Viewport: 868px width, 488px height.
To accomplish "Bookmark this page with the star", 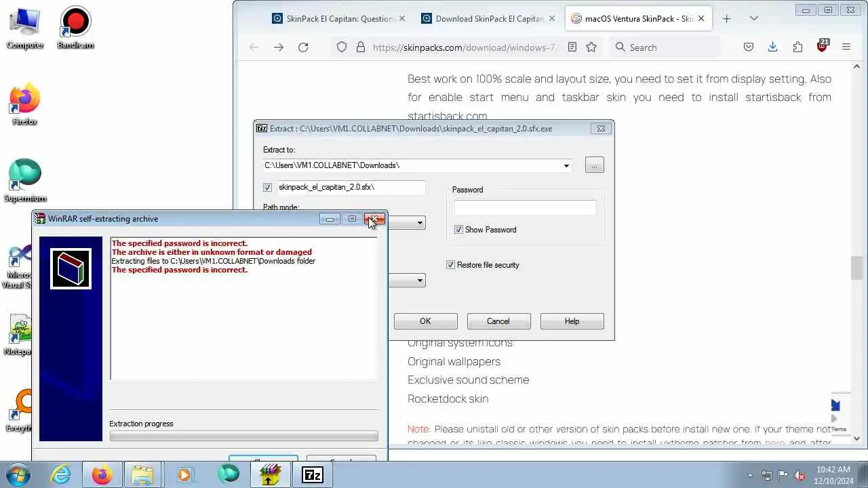I will [591, 47].
